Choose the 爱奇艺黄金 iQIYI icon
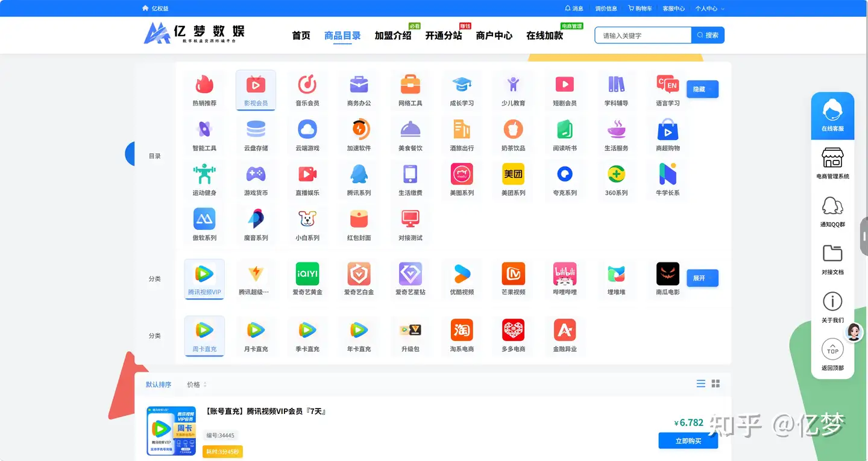868x461 pixels. (307, 274)
